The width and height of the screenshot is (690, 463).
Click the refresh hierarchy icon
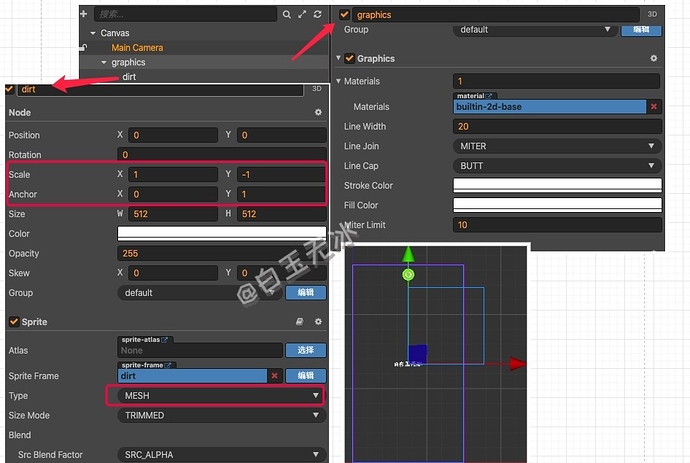pos(318,14)
